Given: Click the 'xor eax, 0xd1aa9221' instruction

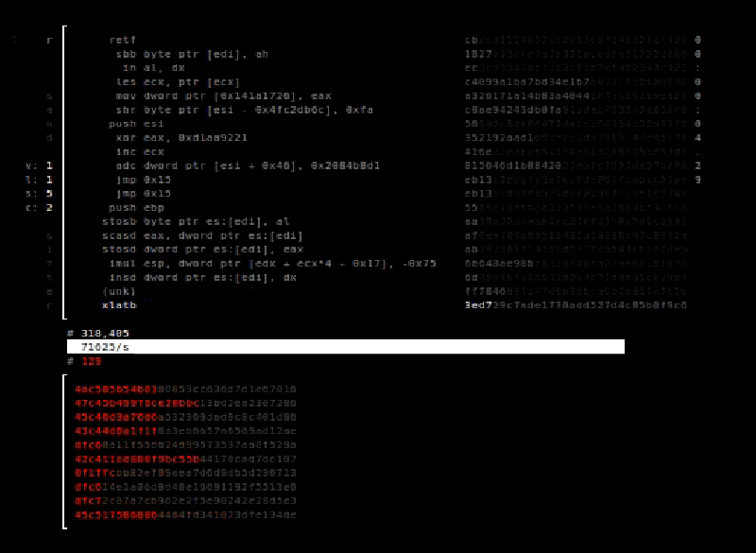Looking at the screenshot, I should [181, 138].
